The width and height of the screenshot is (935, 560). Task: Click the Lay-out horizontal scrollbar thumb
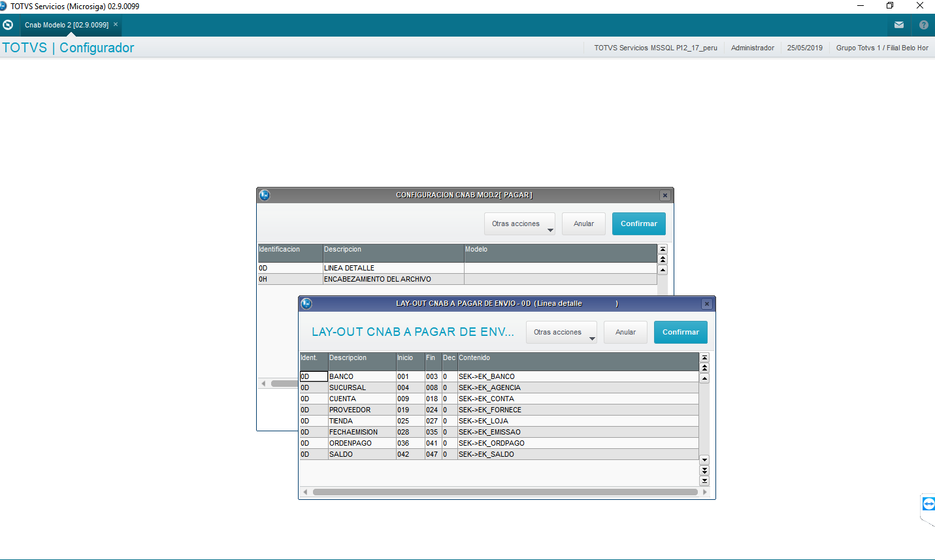(x=505, y=492)
